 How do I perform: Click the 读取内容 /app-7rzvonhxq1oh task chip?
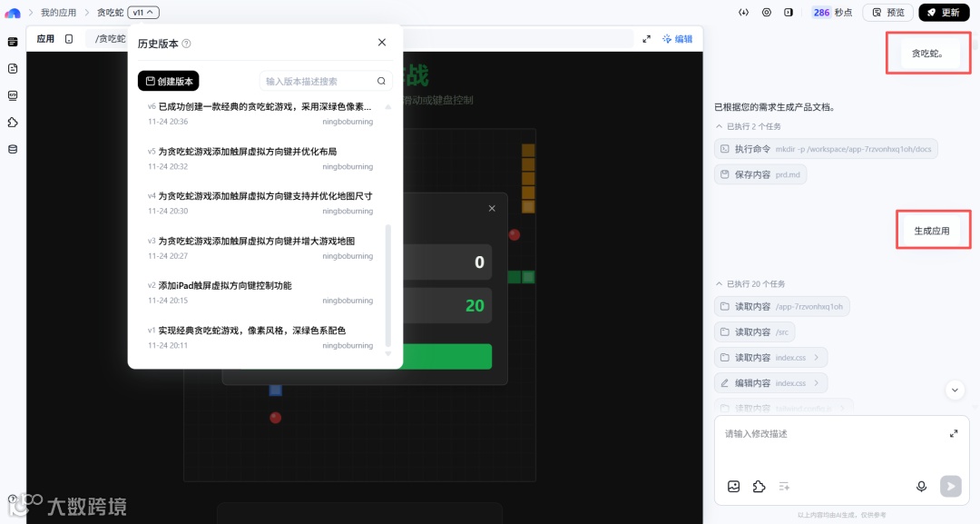(782, 306)
